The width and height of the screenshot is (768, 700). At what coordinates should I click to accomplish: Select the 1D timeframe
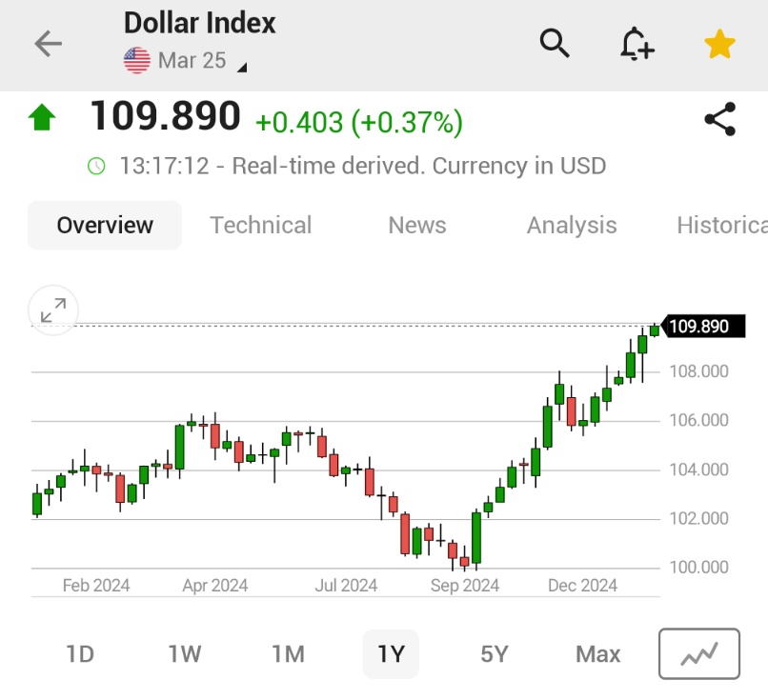click(x=80, y=654)
